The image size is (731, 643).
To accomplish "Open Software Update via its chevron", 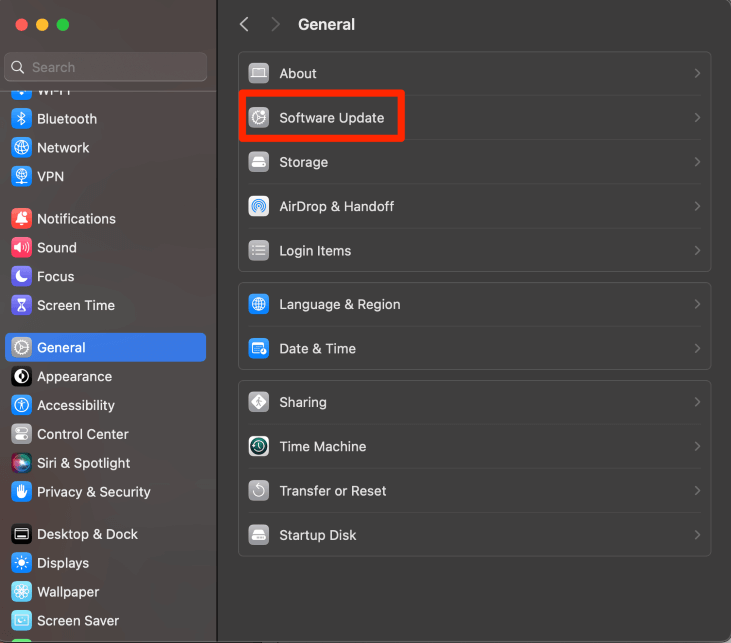I will pos(697,118).
